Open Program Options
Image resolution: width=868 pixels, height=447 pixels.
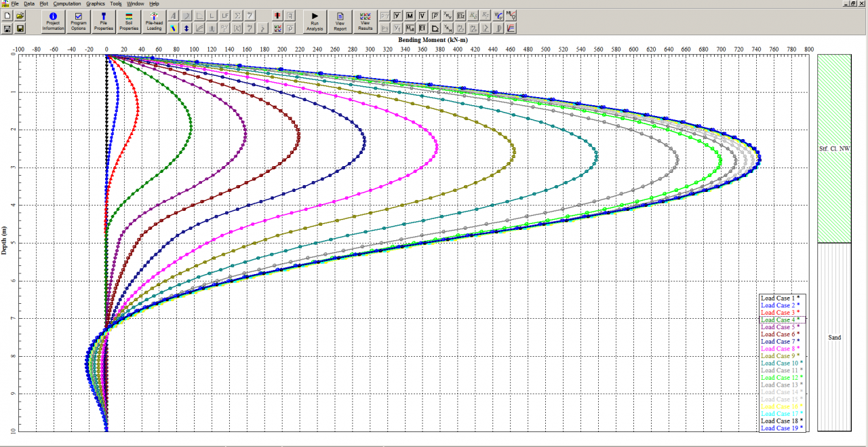pos(79,22)
